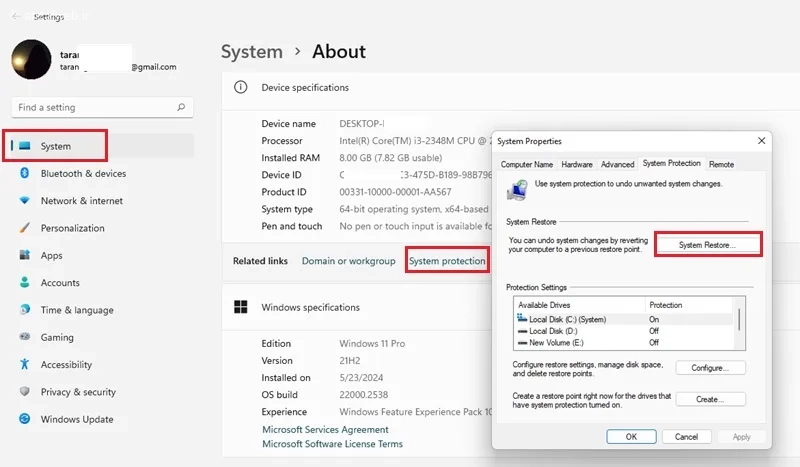The image size is (800, 467).
Task: Click the Installed RAM value 8.00 GB
Action: click(x=390, y=158)
